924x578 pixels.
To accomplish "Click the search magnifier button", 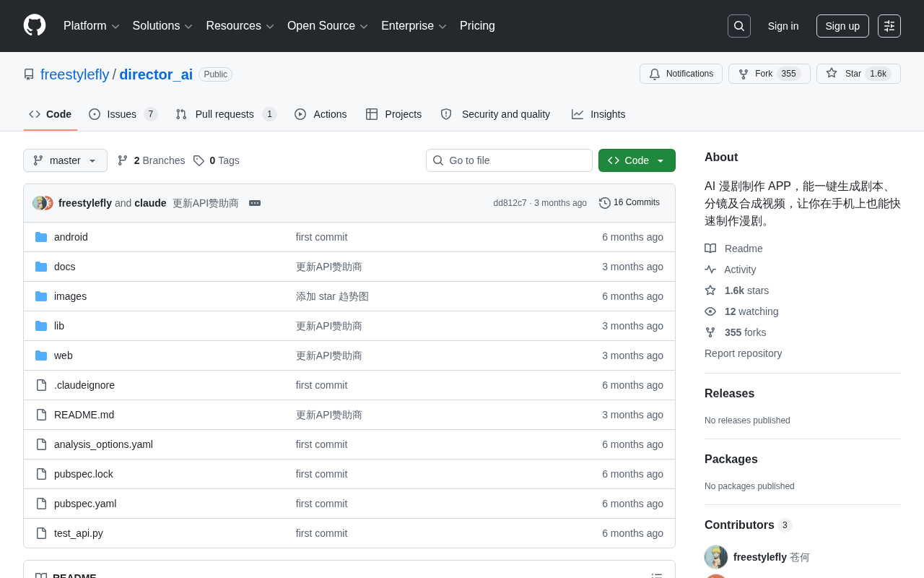I will coord(739,26).
